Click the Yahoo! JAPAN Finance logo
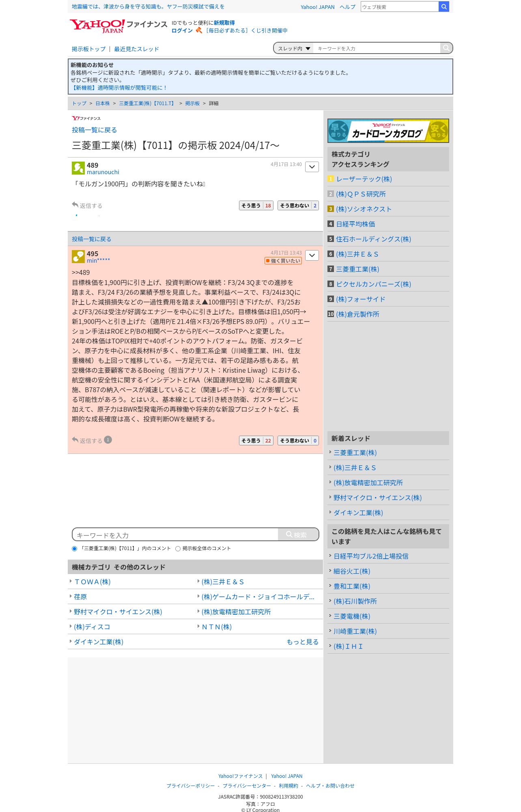This screenshot has height=812, width=521. tap(118, 26)
